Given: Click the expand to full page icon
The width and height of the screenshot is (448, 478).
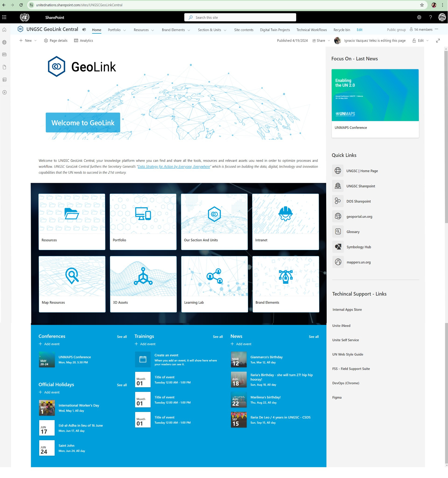Looking at the screenshot, I should pos(438,41).
